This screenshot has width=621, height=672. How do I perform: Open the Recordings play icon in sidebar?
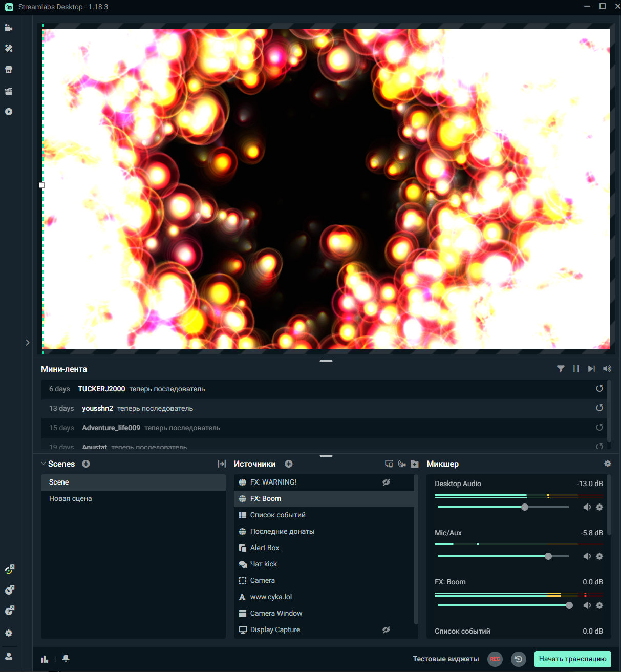coord(9,112)
